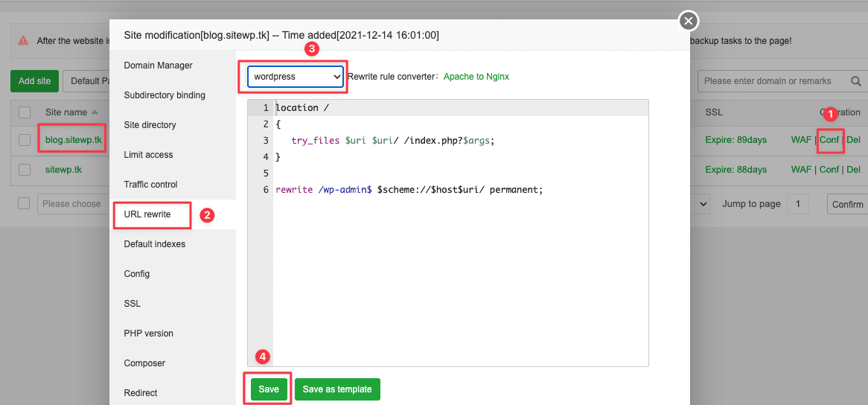Click the Add site button
This screenshot has height=405, width=868.
[x=34, y=81]
